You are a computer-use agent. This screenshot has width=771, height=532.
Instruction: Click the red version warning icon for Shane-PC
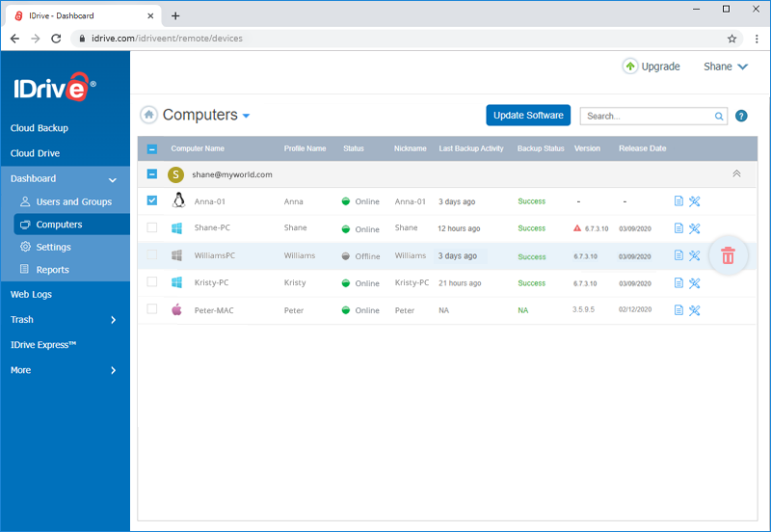[x=577, y=228]
